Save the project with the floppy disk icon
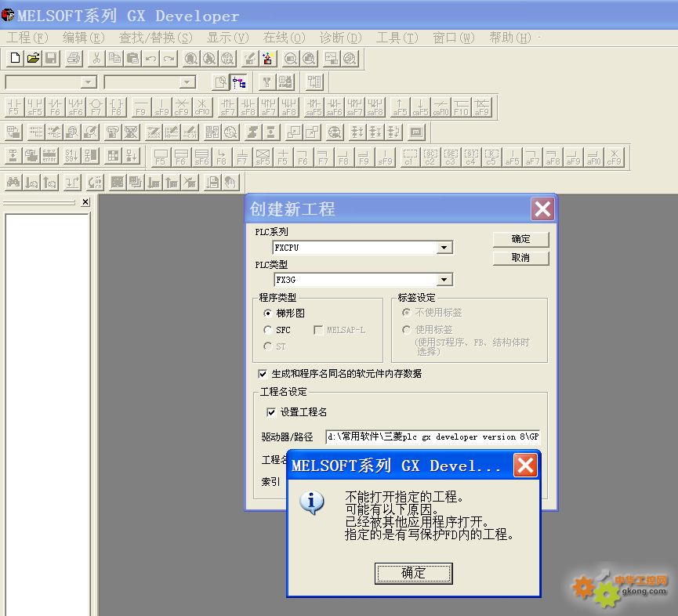 51,58
